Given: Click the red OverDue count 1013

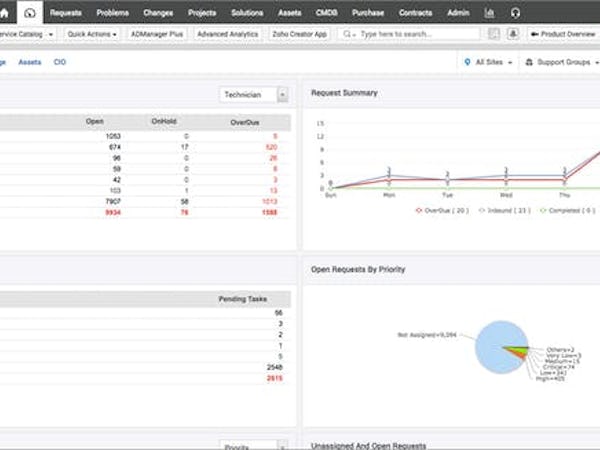Looking at the screenshot, I should [x=270, y=201].
